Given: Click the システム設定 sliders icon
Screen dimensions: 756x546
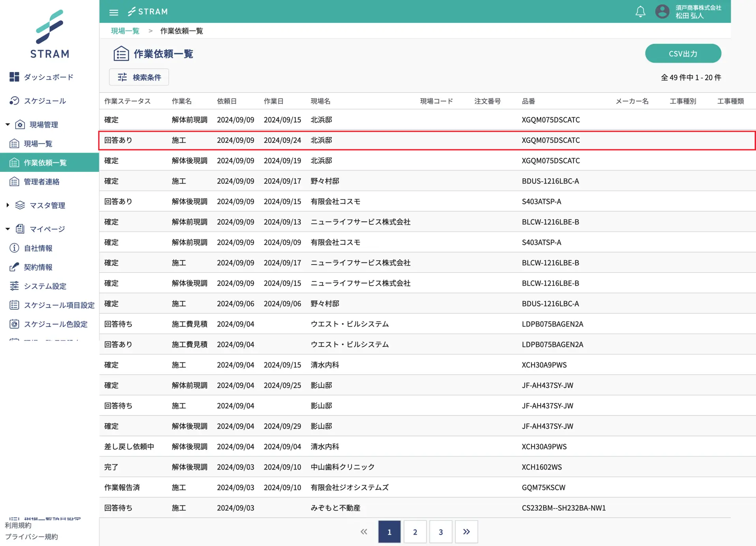Looking at the screenshot, I should [x=14, y=286].
